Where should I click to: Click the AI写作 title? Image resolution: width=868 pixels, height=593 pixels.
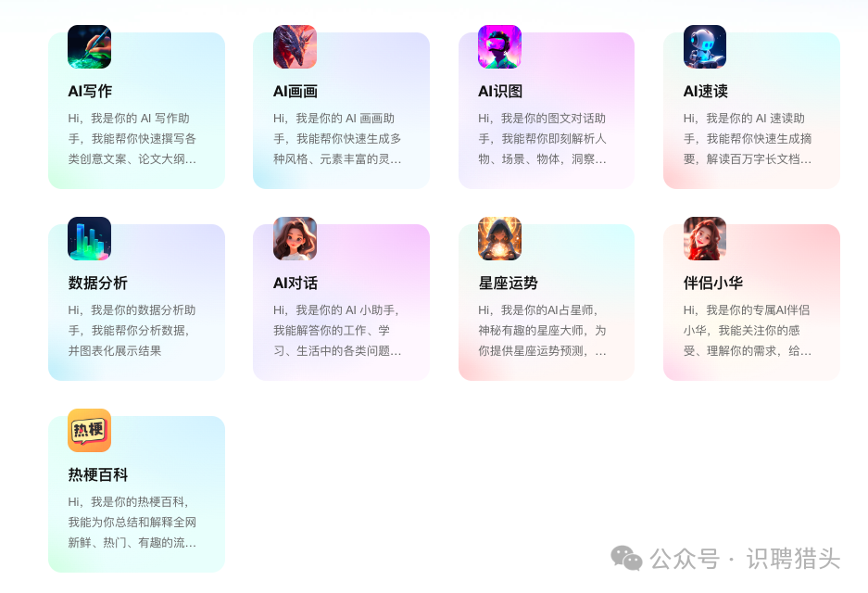tap(90, 92)
